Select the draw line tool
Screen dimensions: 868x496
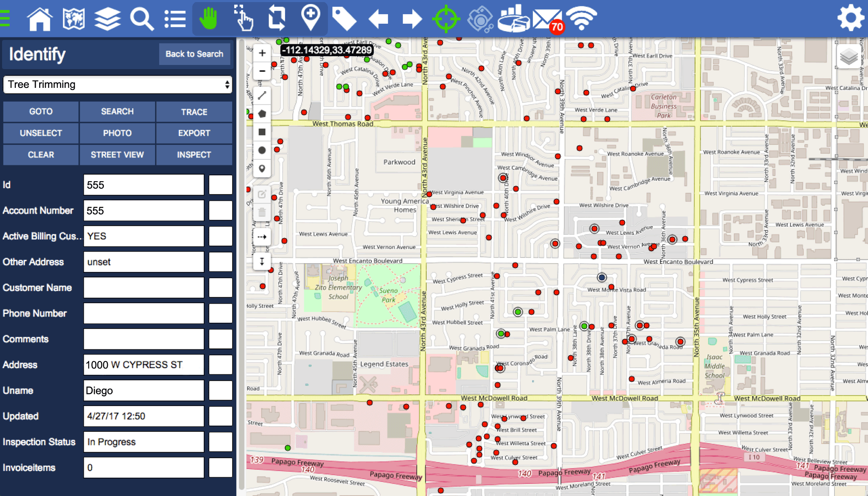(262, 96)
